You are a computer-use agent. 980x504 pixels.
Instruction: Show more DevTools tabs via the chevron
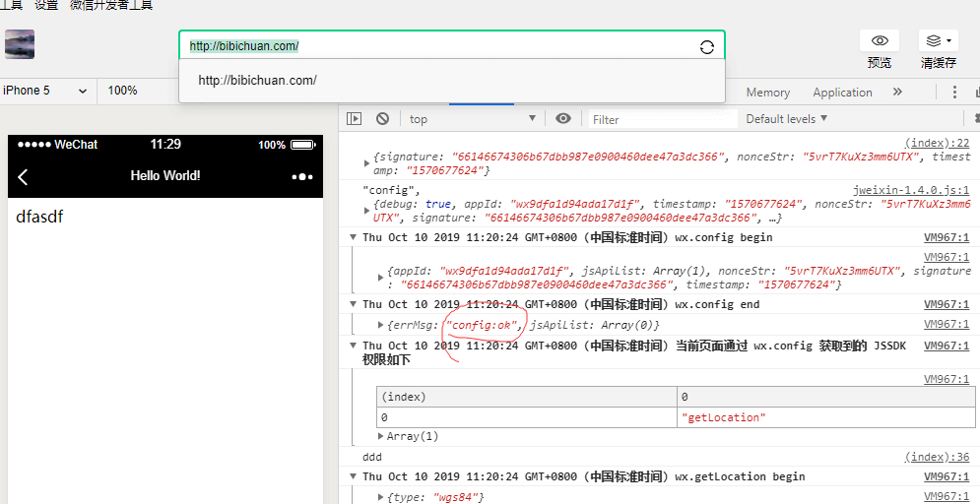click(897, 92)
